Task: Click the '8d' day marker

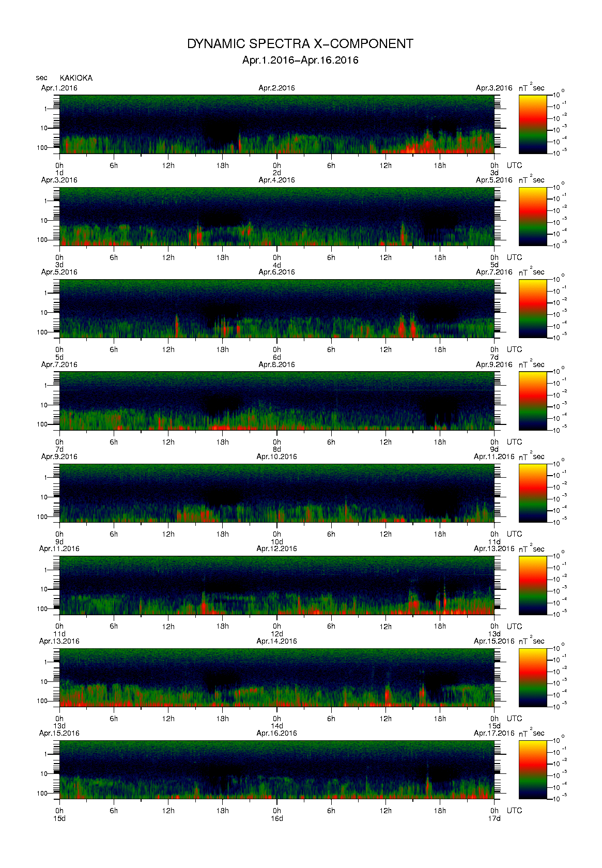Action: [277, 449]
